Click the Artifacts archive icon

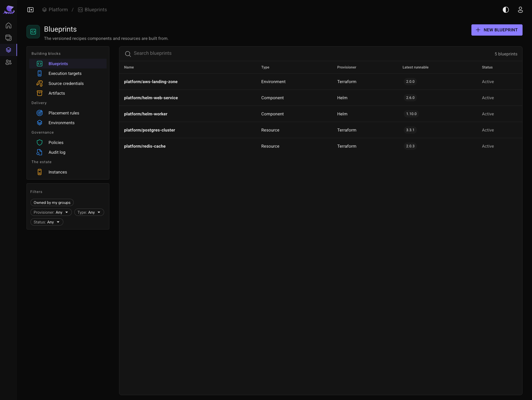click(x=40, y=93)
